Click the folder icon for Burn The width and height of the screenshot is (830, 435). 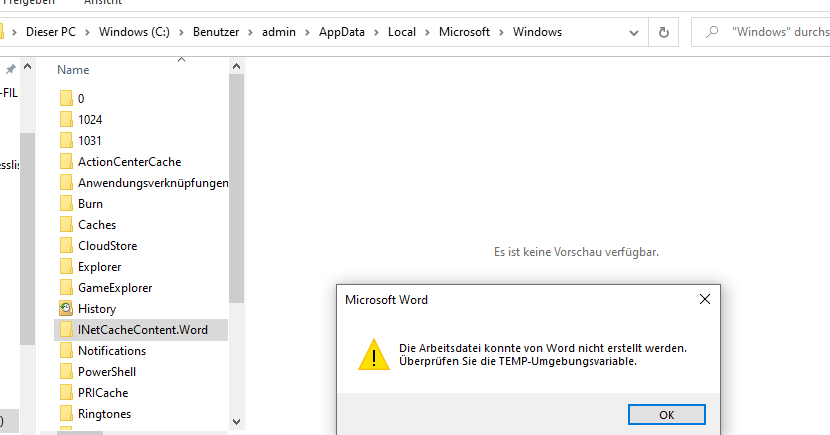point(66,203)
